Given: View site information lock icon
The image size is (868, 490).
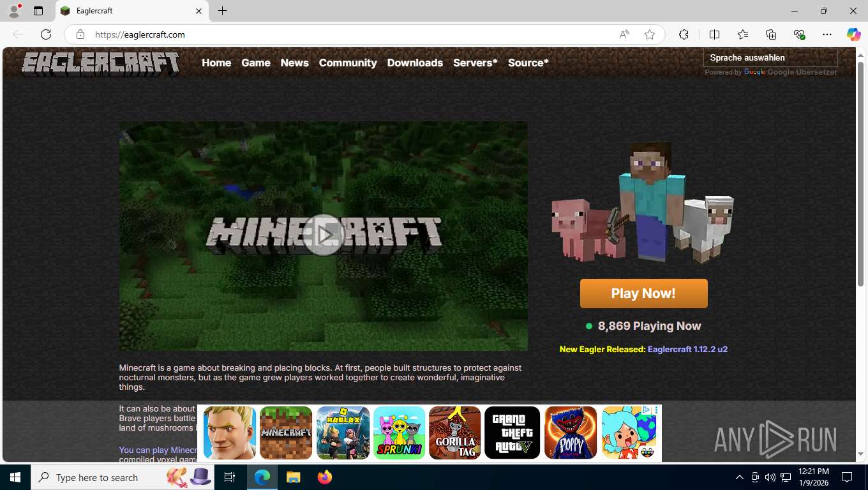Looking at the screenshot, I should point(80,34).
